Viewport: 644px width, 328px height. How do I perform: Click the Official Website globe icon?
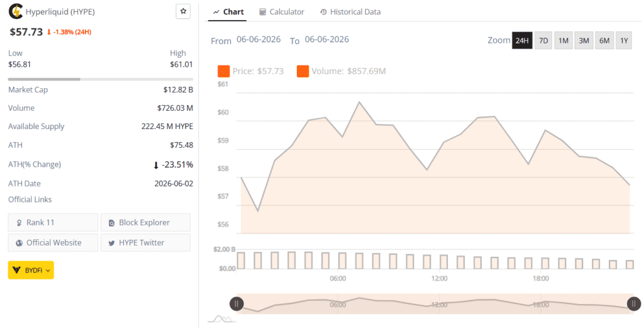tap(19, 243)
